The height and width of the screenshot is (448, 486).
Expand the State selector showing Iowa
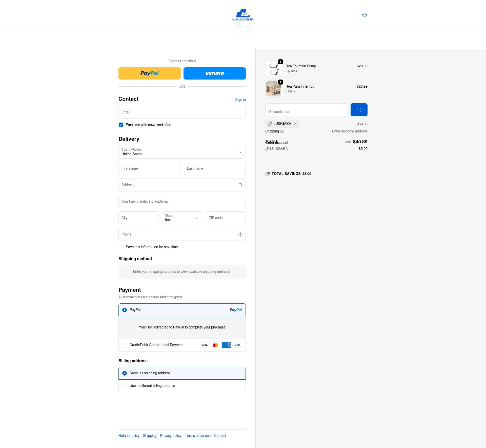182,218
